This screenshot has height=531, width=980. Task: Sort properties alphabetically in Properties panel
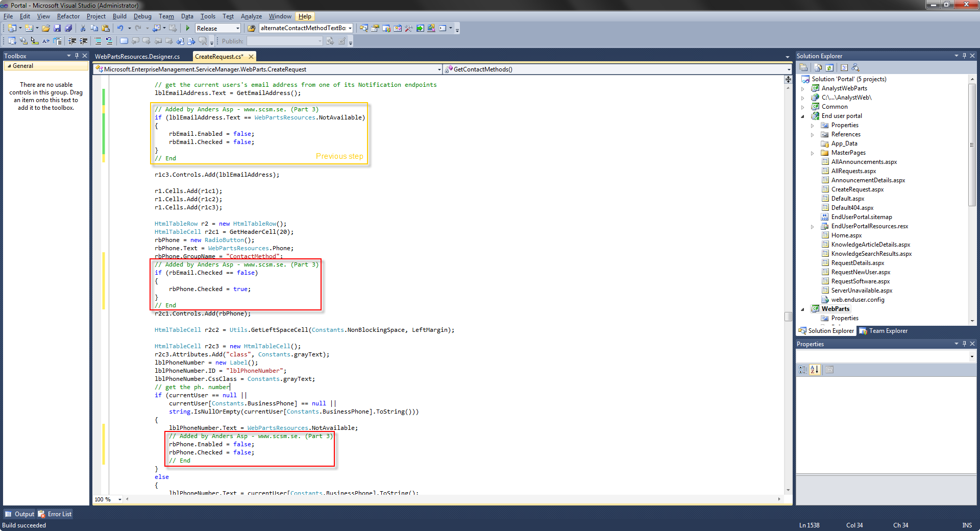click(x=815, y=369)
